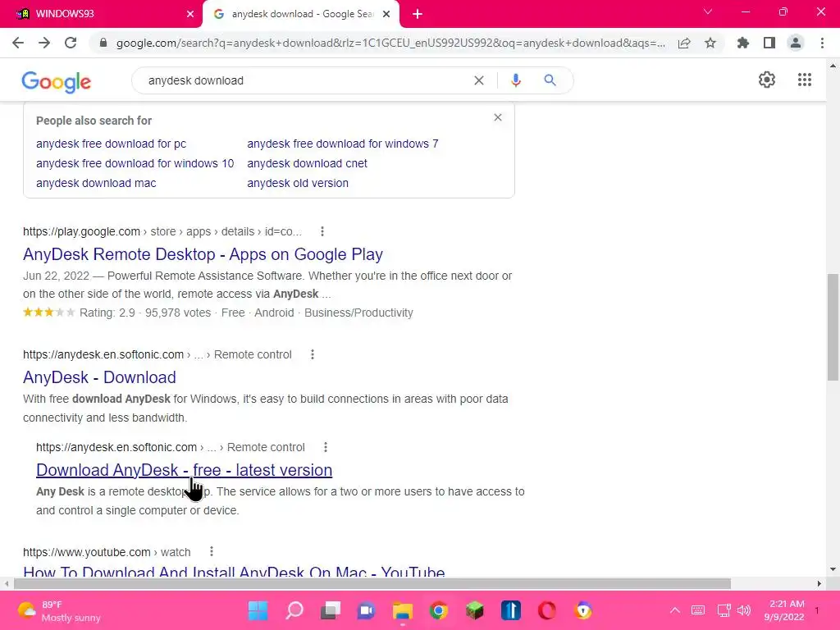
Task: Open Download AnyDesk - free - latest version
Action: click(x=184, y=470)
